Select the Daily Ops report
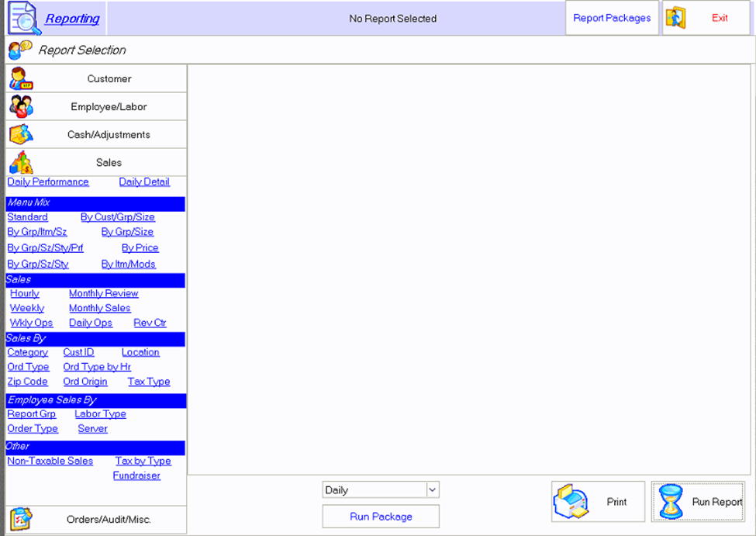The image size is (756, 536). pos(91,323)
